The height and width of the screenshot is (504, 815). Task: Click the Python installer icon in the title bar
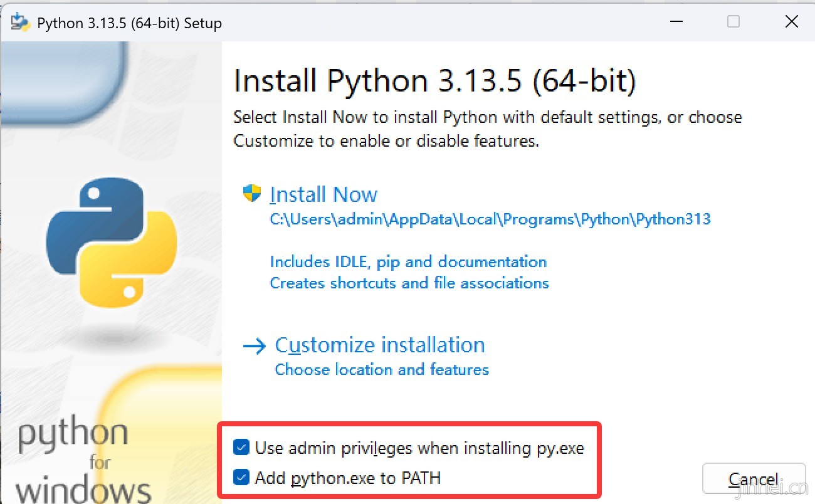click(x=20, y=23)
